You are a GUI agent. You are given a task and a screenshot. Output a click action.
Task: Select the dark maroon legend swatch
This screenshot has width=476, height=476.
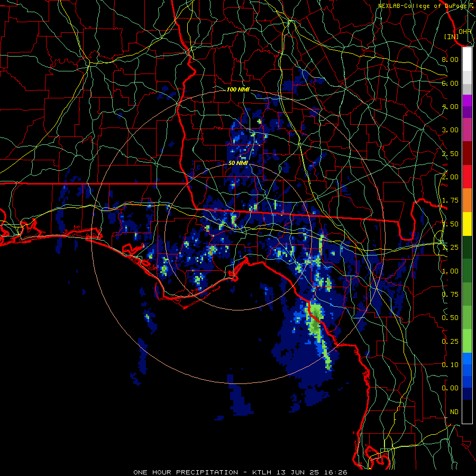[x=467, y=153]
